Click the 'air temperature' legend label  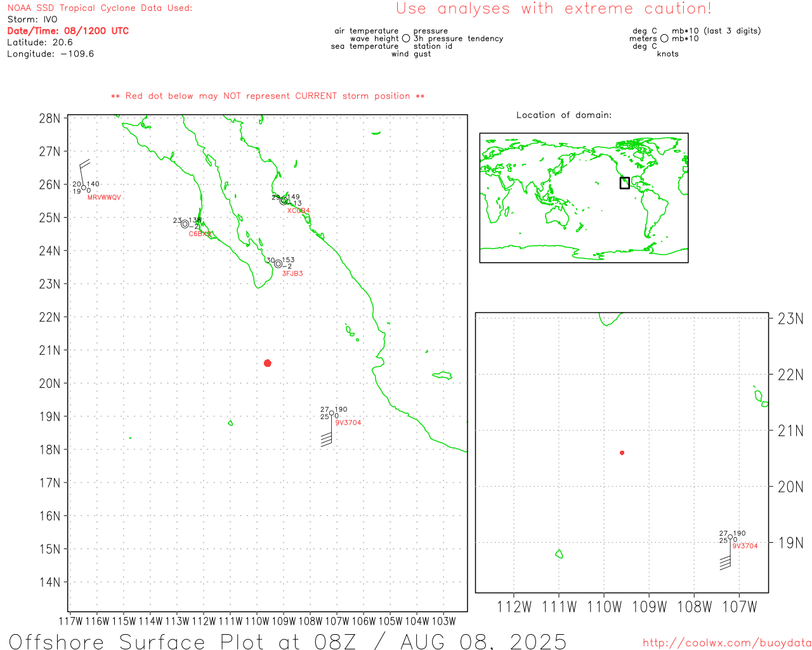tap(367, 31)
